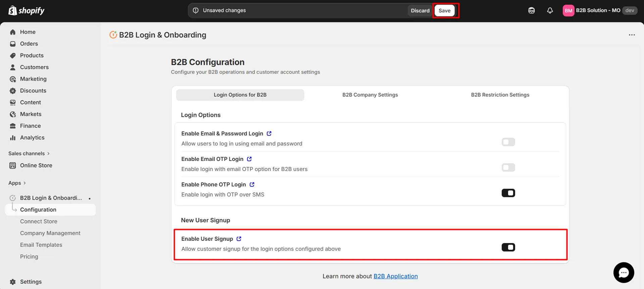Viewport: 644px width, 289px height.
Task: Go to Analytics page
Action: 32,137
